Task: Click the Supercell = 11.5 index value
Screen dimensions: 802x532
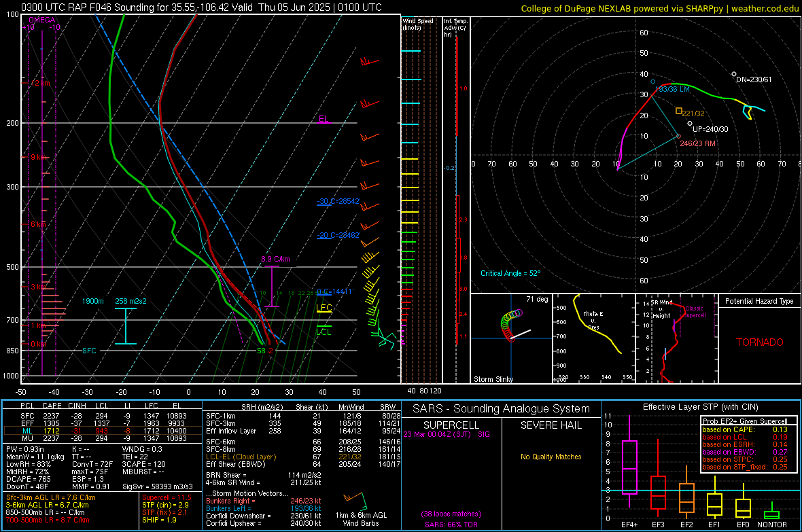Action: pos(167,497)
